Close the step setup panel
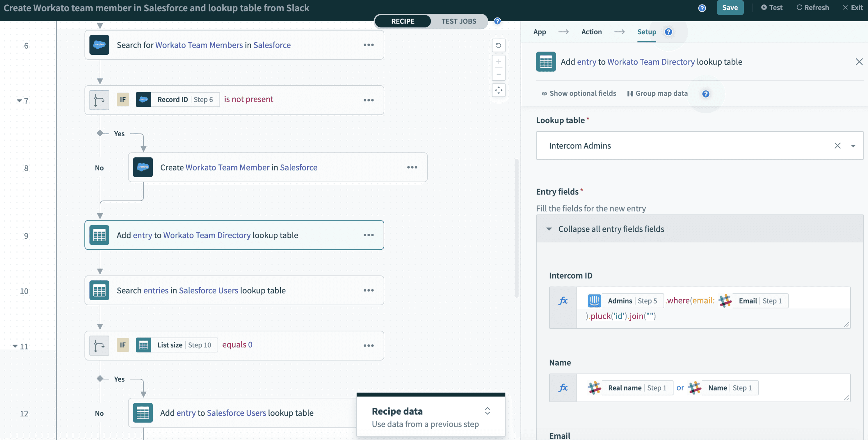The width and height of the screenshot is (868, 440). click(859, 62)
